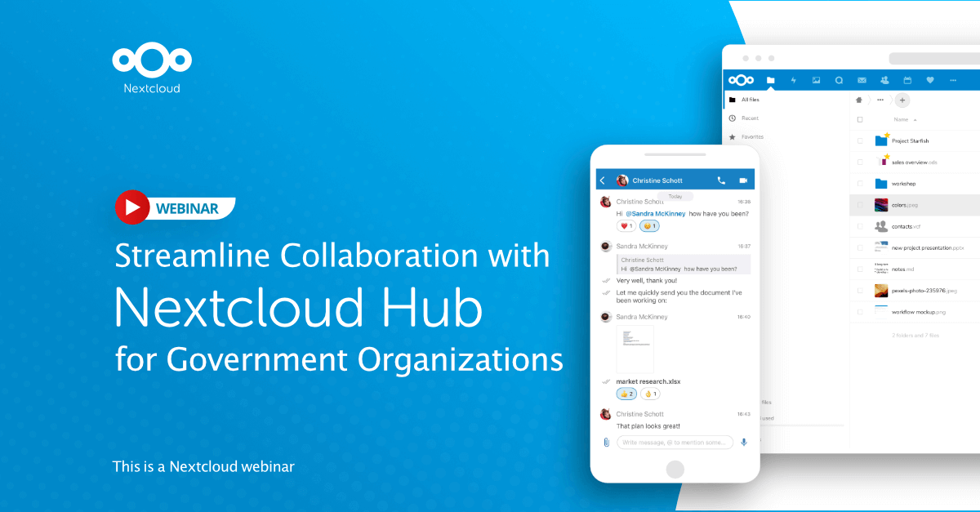
Task: Start a video call with Christine Schott
Action: click(744, 180)
